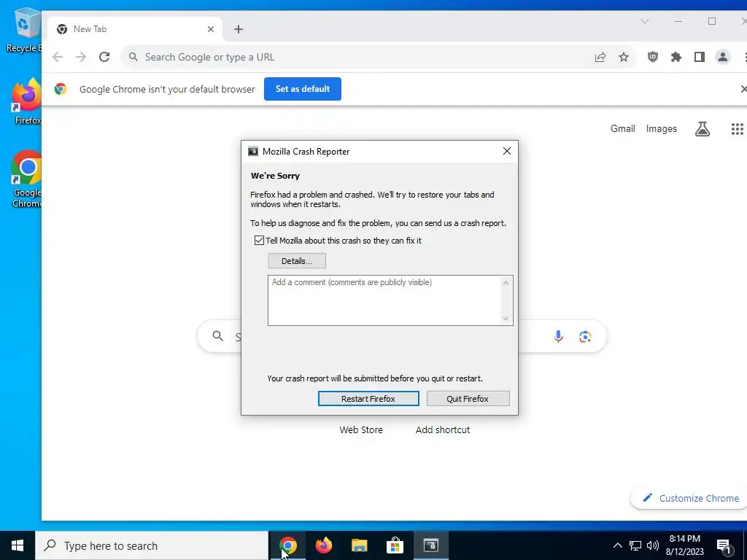747x560 pixels.
Task: Open the Google apps grid
Action: click(737, 128)
